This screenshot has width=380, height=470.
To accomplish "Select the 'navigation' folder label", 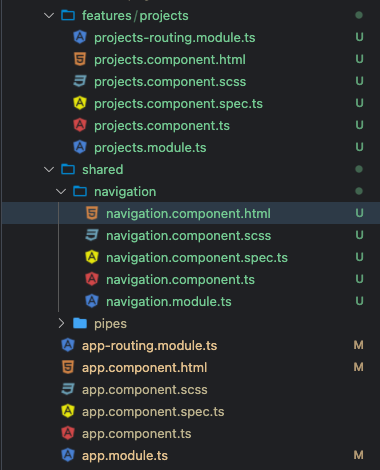I will coord(125,192).
